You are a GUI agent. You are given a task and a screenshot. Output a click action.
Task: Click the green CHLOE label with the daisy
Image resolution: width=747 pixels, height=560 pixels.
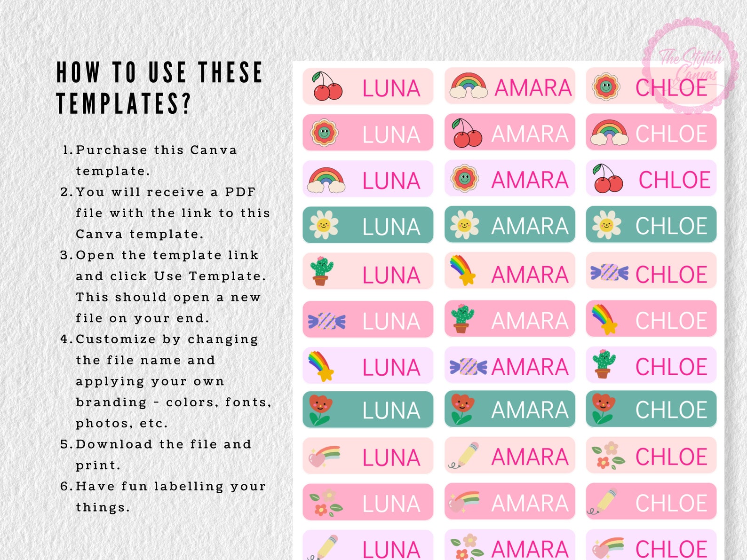[651, 225]
